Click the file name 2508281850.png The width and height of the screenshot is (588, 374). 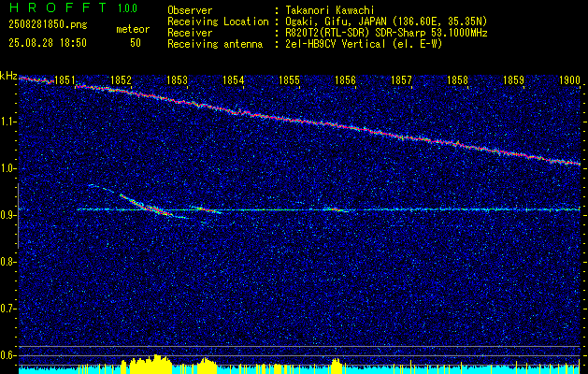(48, 25)
